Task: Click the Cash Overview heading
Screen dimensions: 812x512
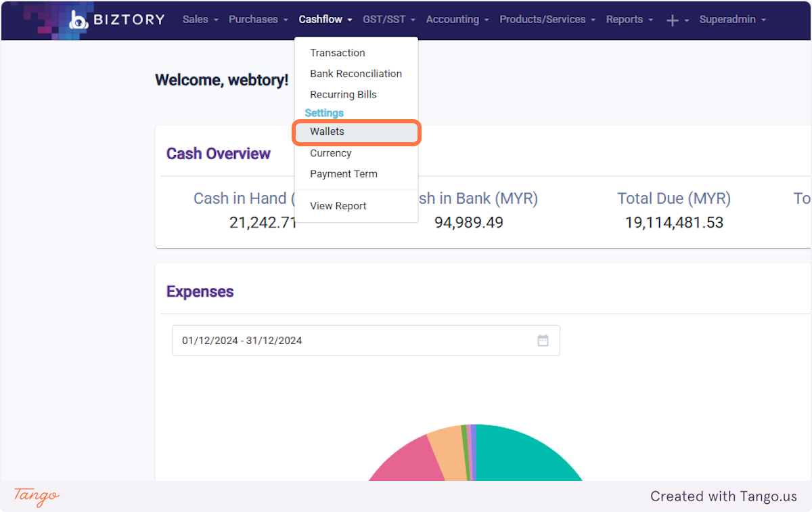Action: [219, 154]
